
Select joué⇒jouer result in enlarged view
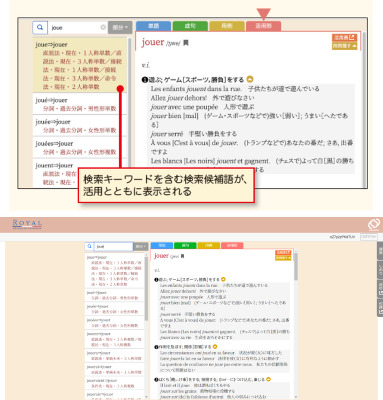80,104
